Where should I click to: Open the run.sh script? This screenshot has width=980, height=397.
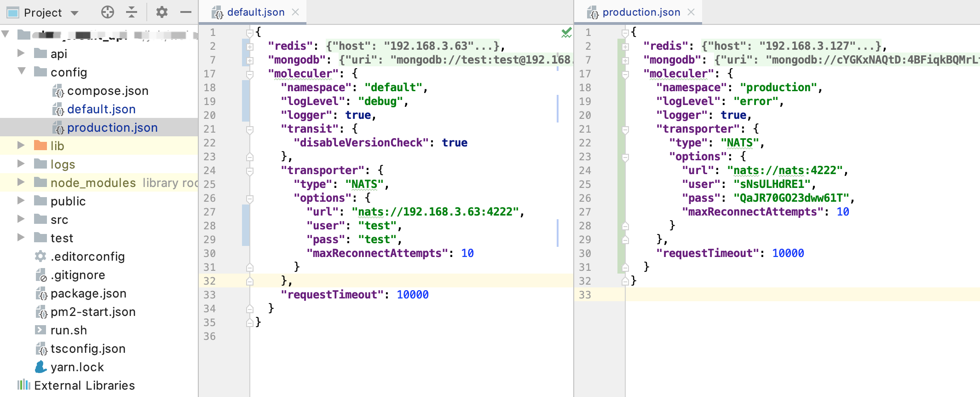pyautogui.click(x=69, y=330)
